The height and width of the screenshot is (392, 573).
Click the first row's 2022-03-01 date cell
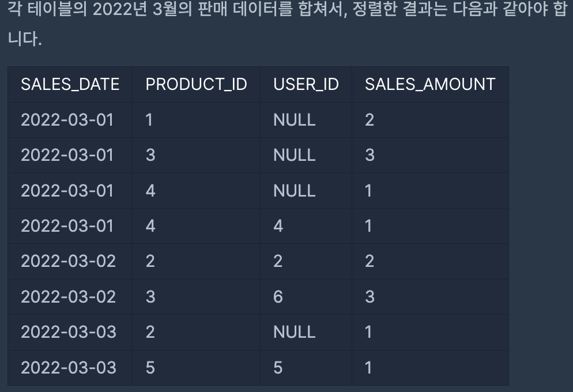click(x=67, y=120)
